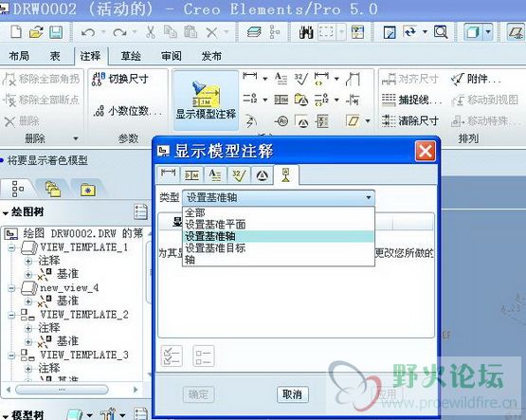
Task: Click the layers stack icon
Action: (x=254, y=32)
